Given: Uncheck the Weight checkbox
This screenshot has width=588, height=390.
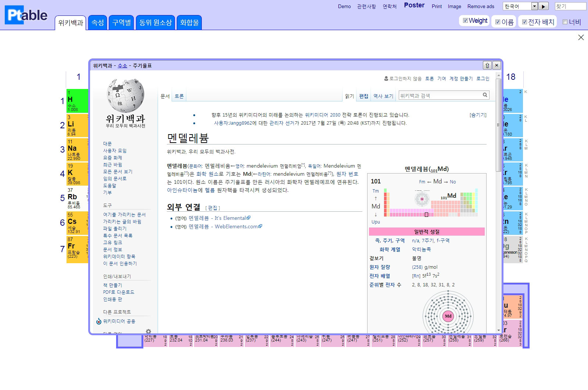Looking at the screenshot, I should 466,21.
